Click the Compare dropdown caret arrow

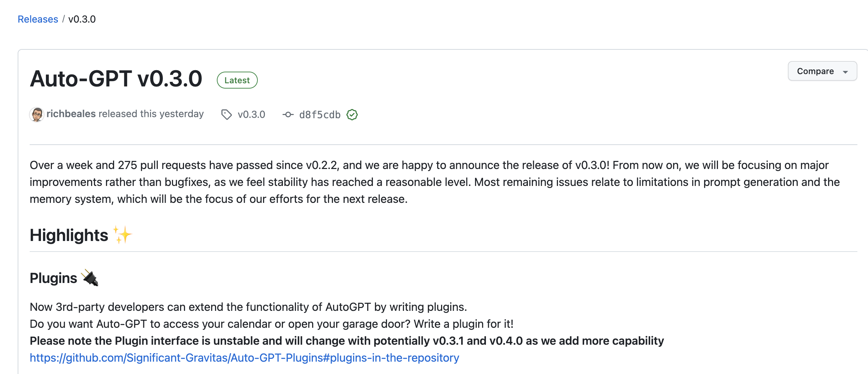(845, 72)
